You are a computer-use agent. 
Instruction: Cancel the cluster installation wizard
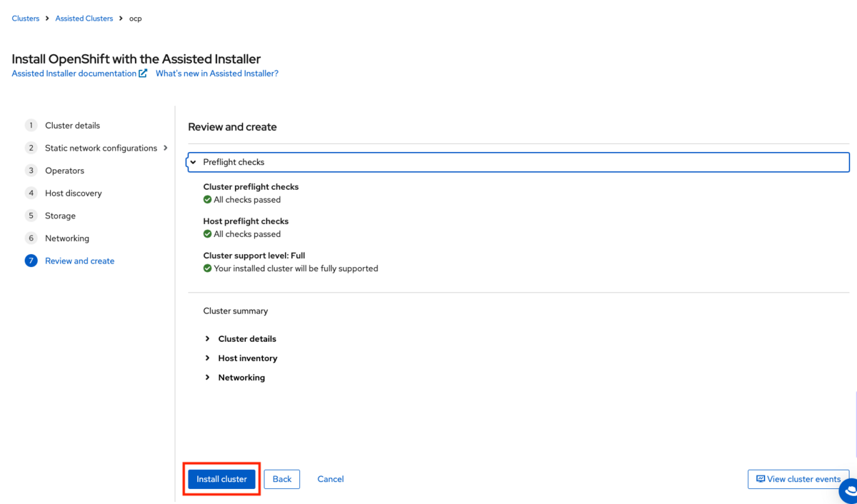[x=331, y=479]
